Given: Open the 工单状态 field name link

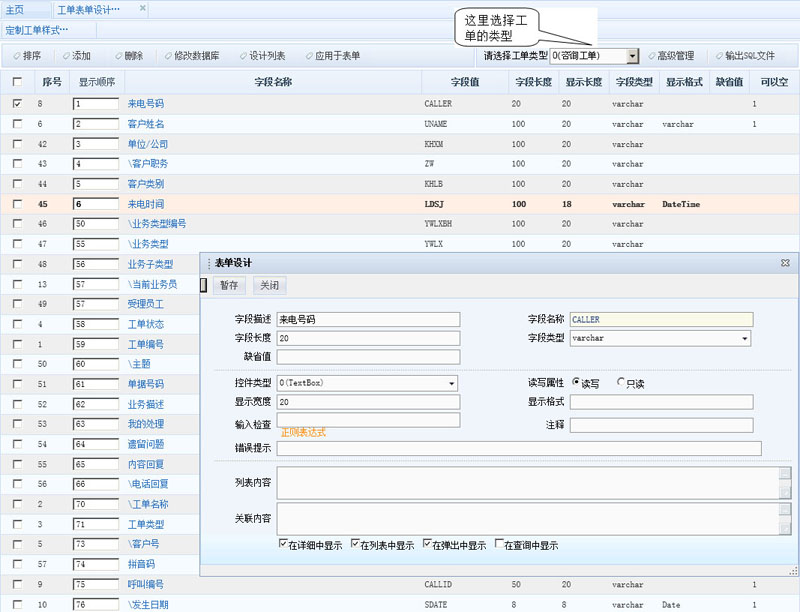Looking at the screenshot, I should (x=145, y=324).
